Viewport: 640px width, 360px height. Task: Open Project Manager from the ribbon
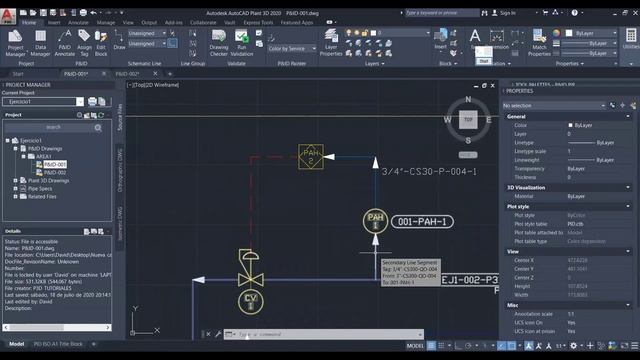(16, 43)
